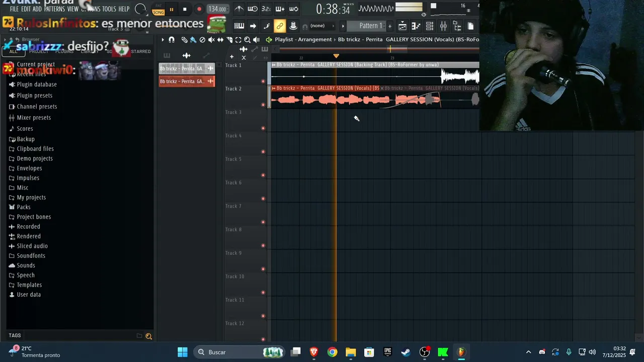Toggle the highlighted link group icon
The height and width of the screenshot is (362, 644).
pyautogui.click(x=280, y=26)
